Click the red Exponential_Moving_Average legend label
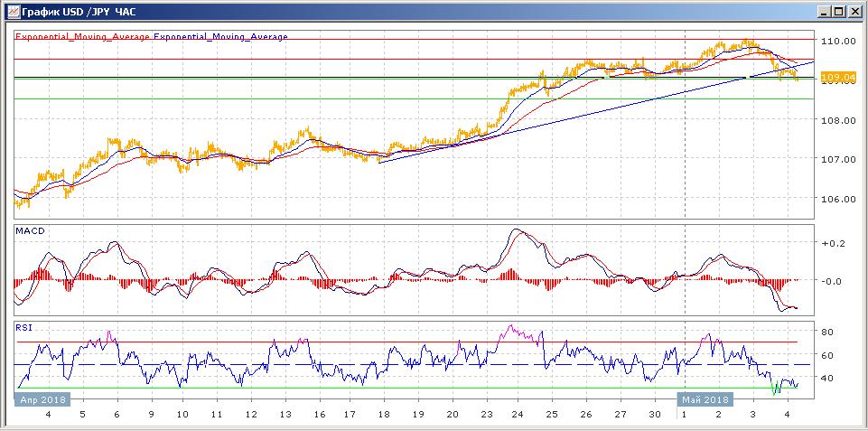This screenshot has width=868, height=431. pos(82,36)
